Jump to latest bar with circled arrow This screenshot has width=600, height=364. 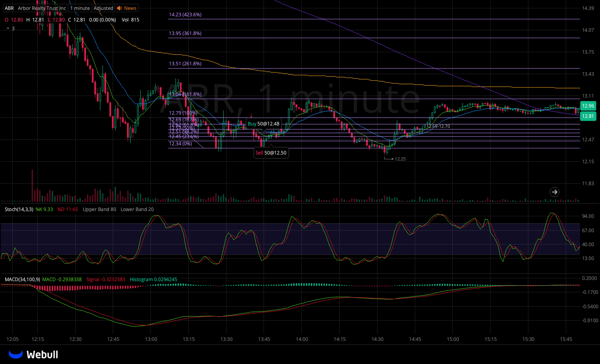click(x=554, y=192)
